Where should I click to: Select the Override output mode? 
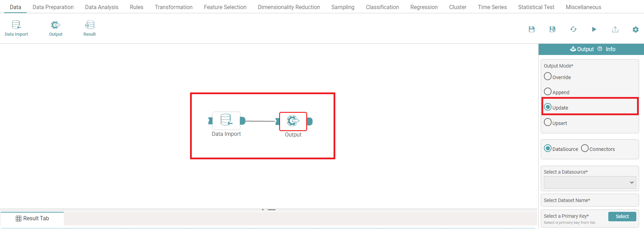pos(548,76)
